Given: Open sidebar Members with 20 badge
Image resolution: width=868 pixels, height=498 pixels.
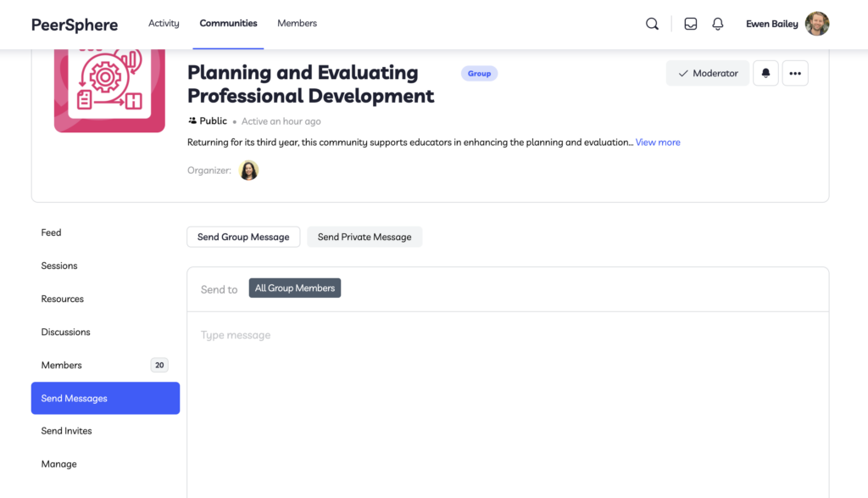Looking at the screenshot, I should tap(105, 365).
